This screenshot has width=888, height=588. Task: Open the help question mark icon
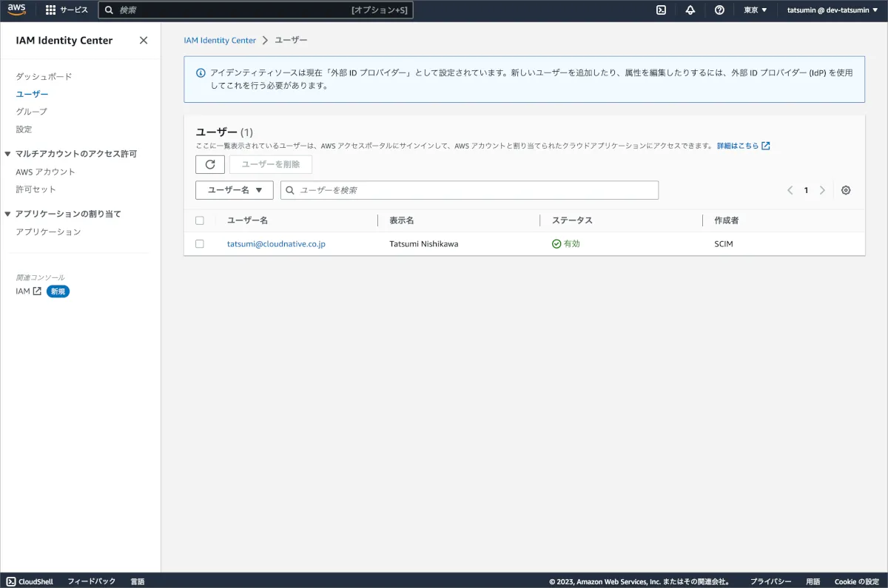(719, 10)
